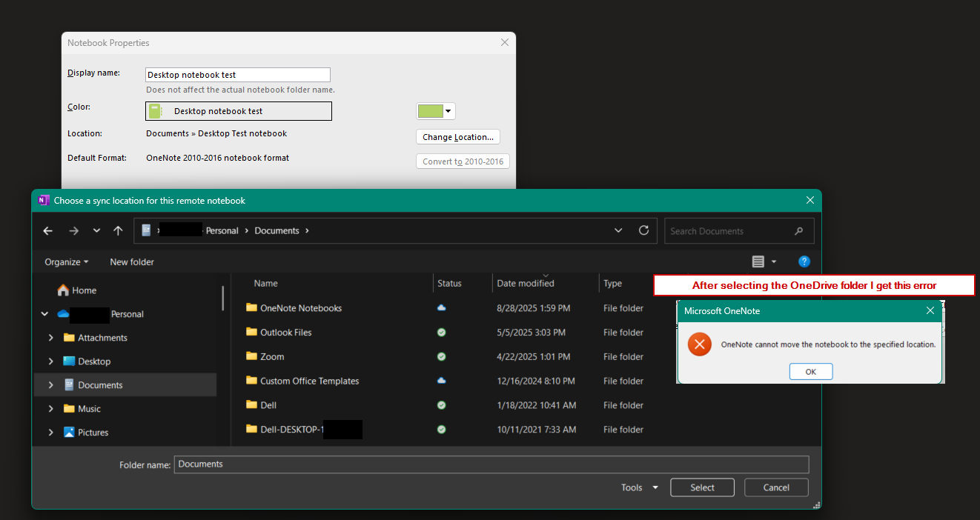Expand the Documents tree node
Screen dimensions: 980x520
pos(50,385)
